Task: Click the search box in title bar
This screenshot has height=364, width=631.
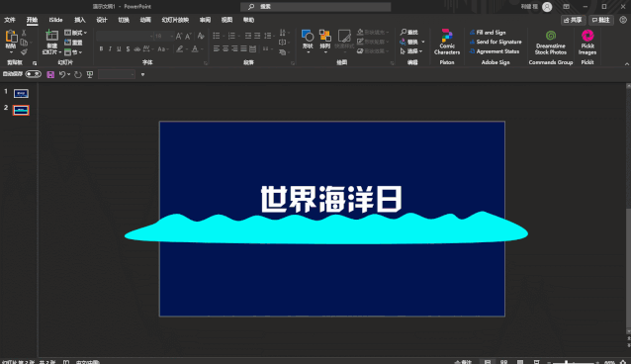Action: click(x=315, y=7)
